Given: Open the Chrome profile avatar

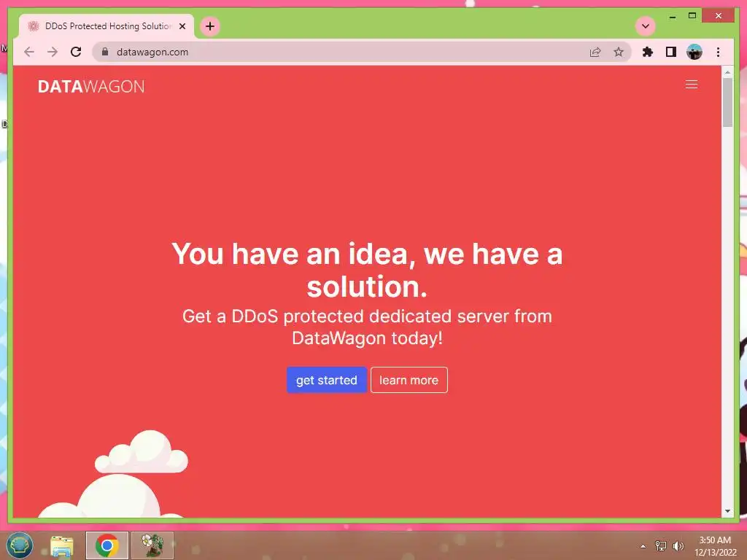Looking at the screenshot, I should pyautogui.click(x=694, y=52).
